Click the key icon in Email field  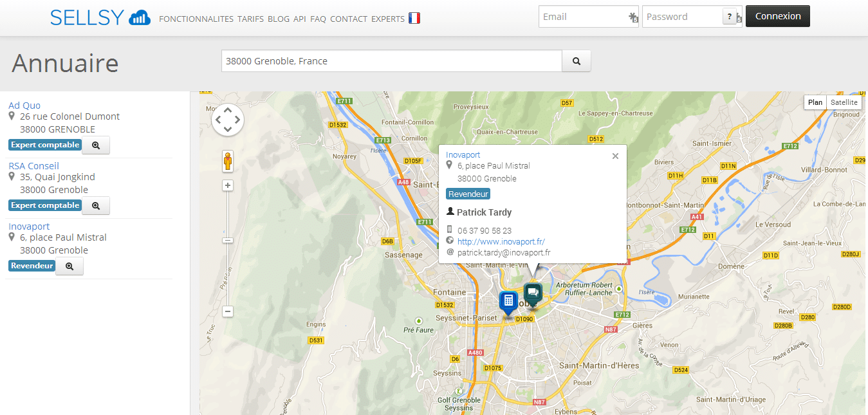633,17
